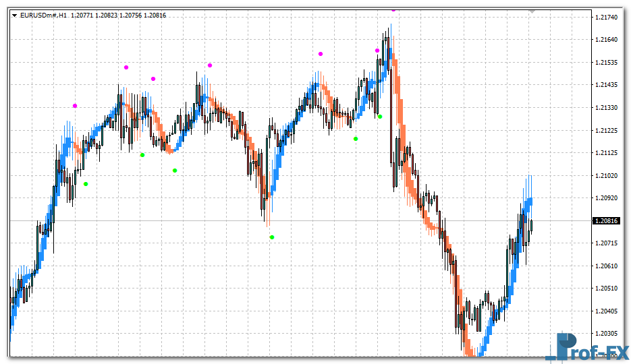Select the rightmost green signal dot
631x364 pixels.
(x=380, y=117)
